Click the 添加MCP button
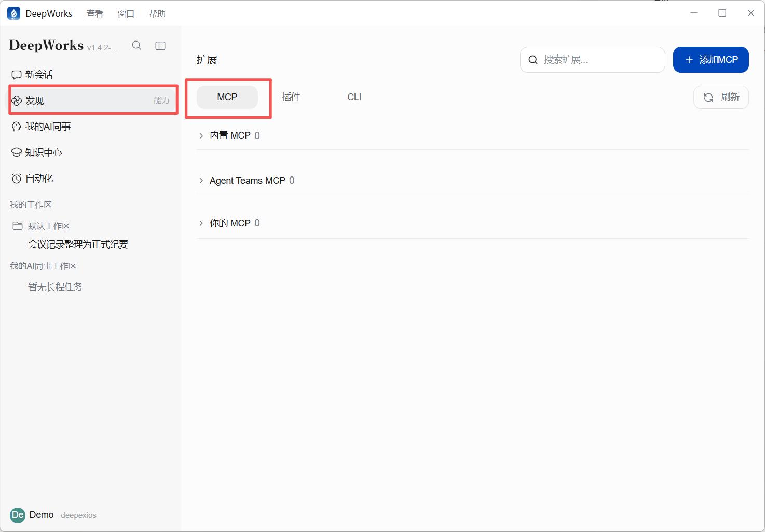Image resolution: width=765 pixels, height=532 pixels. tap(711, 60)
